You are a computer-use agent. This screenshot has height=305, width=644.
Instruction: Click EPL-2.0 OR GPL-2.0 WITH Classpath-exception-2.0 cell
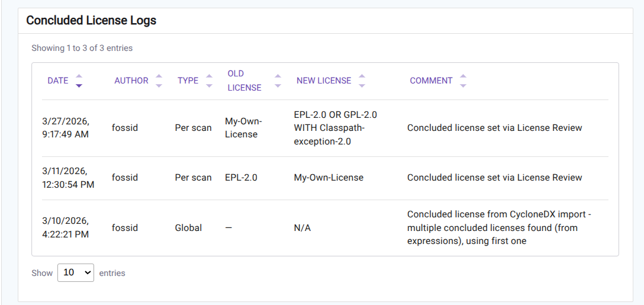coord(336,128)
